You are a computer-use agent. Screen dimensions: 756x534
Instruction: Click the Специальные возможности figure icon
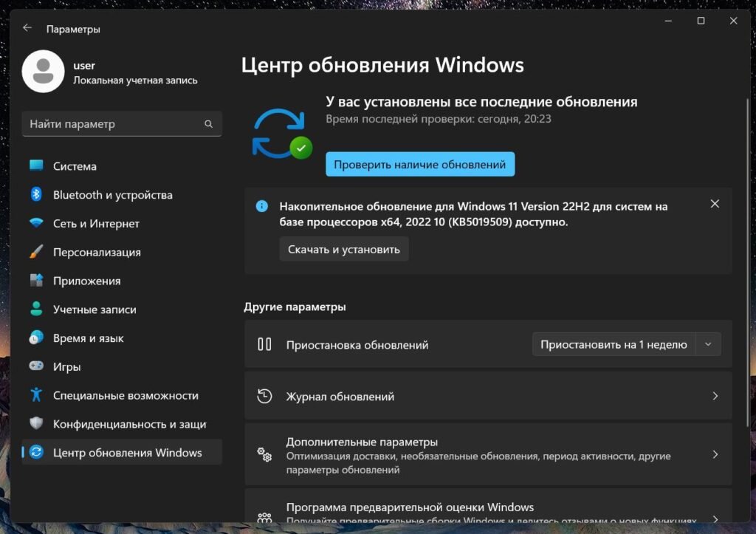click(x=36, y=394)
